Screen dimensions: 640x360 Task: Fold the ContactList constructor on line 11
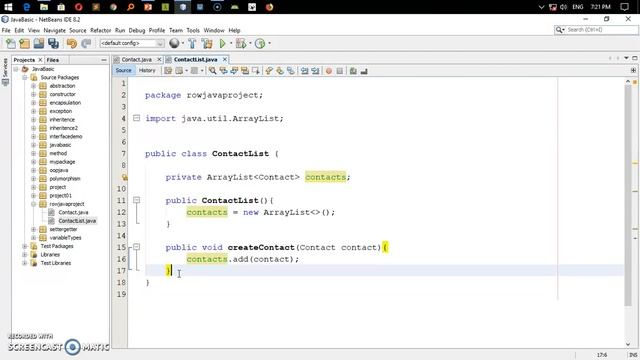pos(136,200)
